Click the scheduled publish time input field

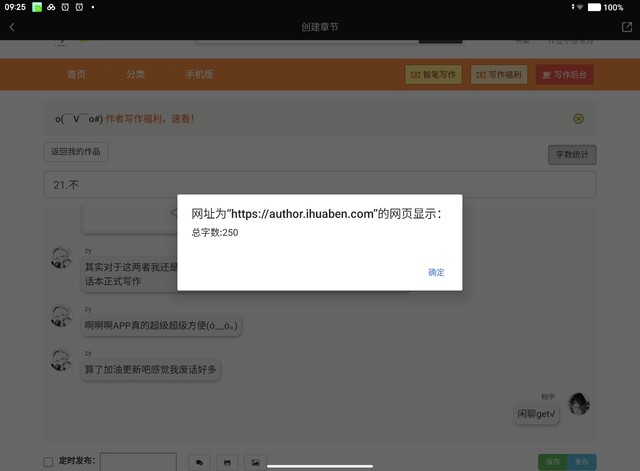click(138, 462)
